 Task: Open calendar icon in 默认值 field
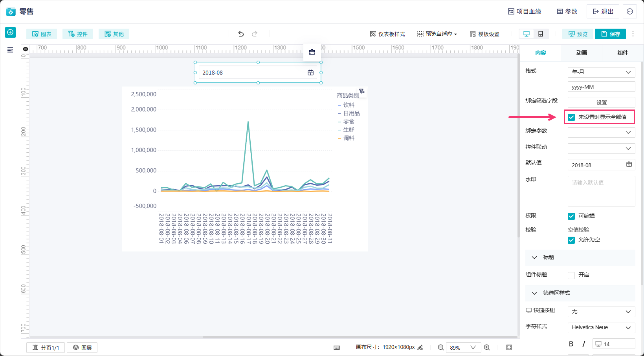(x=629, y=164)
